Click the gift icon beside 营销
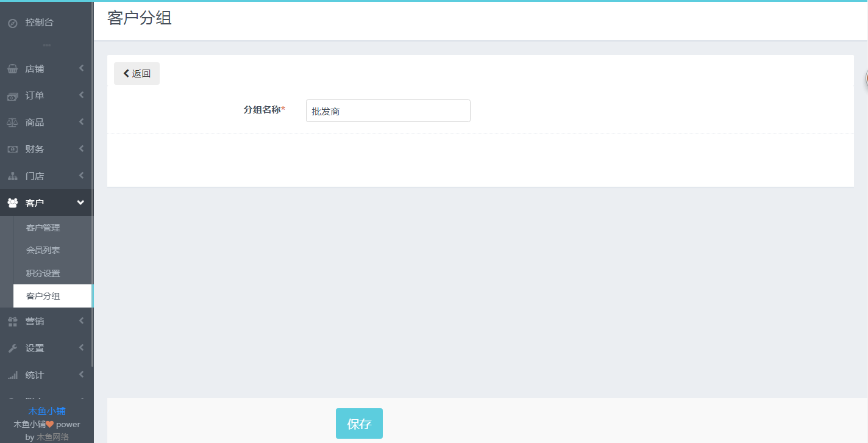This screenshot has height=443, width=868. 12,322
